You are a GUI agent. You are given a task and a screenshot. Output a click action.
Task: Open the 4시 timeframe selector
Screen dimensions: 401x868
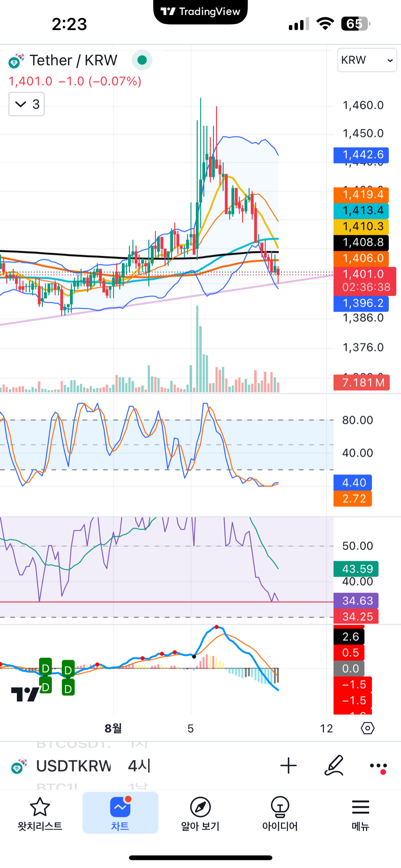[x=139, y=766]
